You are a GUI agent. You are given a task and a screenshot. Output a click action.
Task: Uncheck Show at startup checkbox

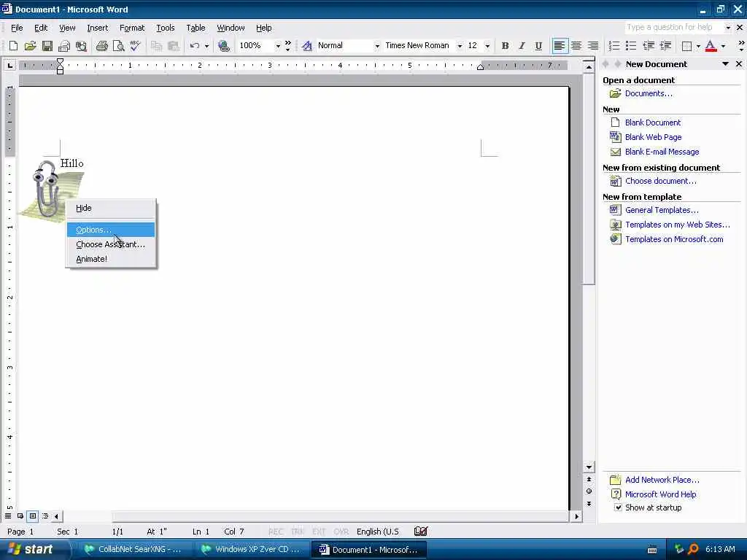tap(618, 507)
